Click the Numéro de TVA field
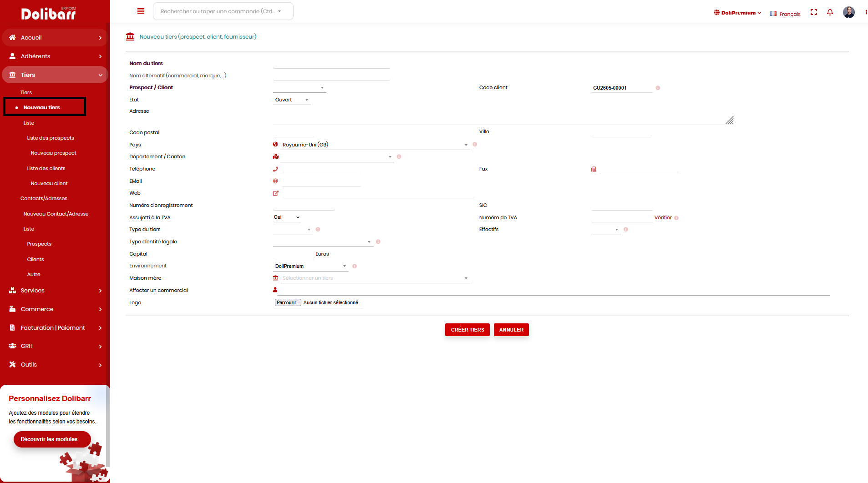 point(622,217)
